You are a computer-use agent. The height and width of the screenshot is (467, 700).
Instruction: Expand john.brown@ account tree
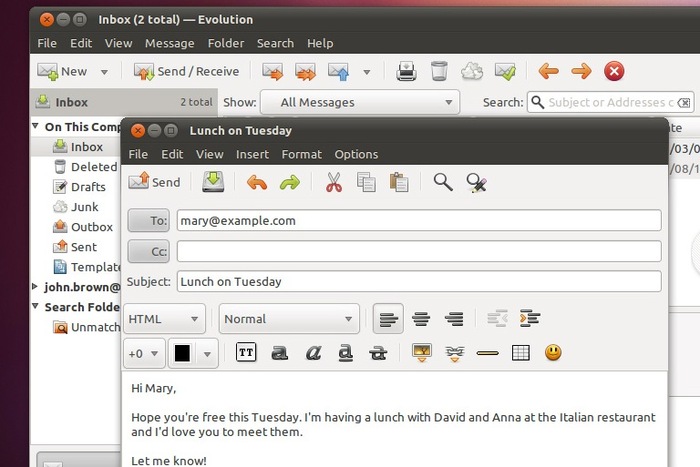click(35, 286)
